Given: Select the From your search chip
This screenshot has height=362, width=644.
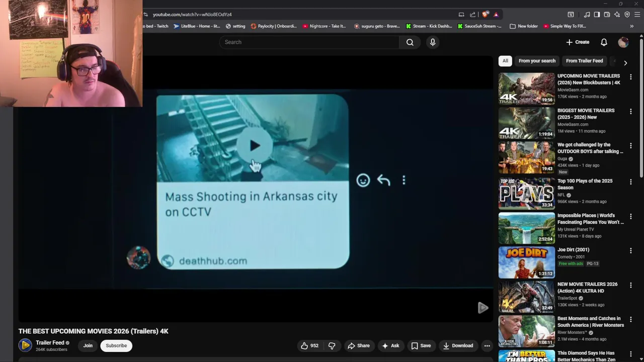Looking at the screenshot, I should (537, 61).
